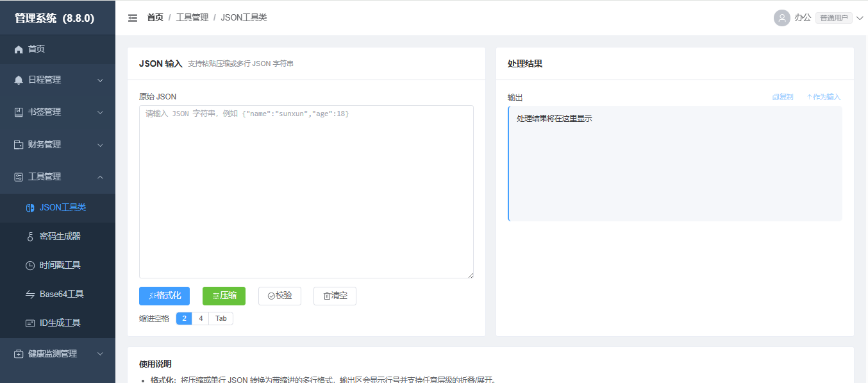Click into the 原始 JSON textarea
The image size is (868, 383).
[306, 192]
